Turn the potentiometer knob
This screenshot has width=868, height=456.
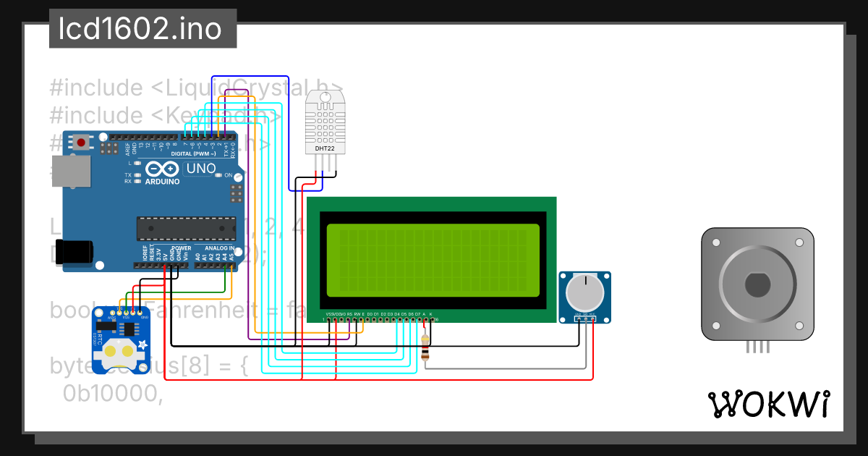(x=584, y=292)
